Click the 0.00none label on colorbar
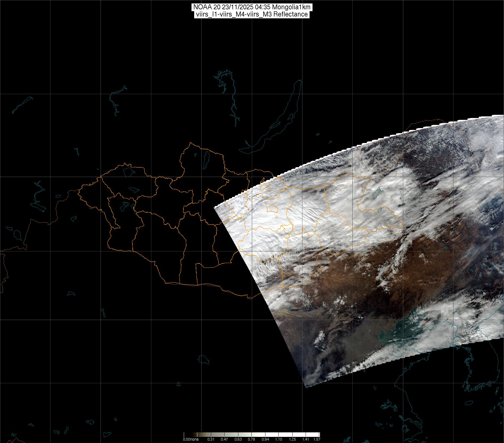 point(191,439)
